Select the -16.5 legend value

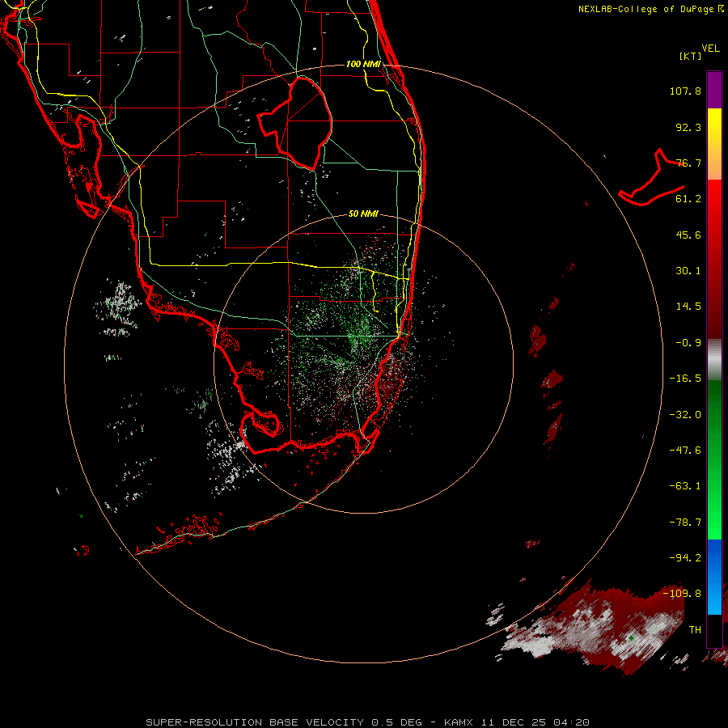pos(685,379)
